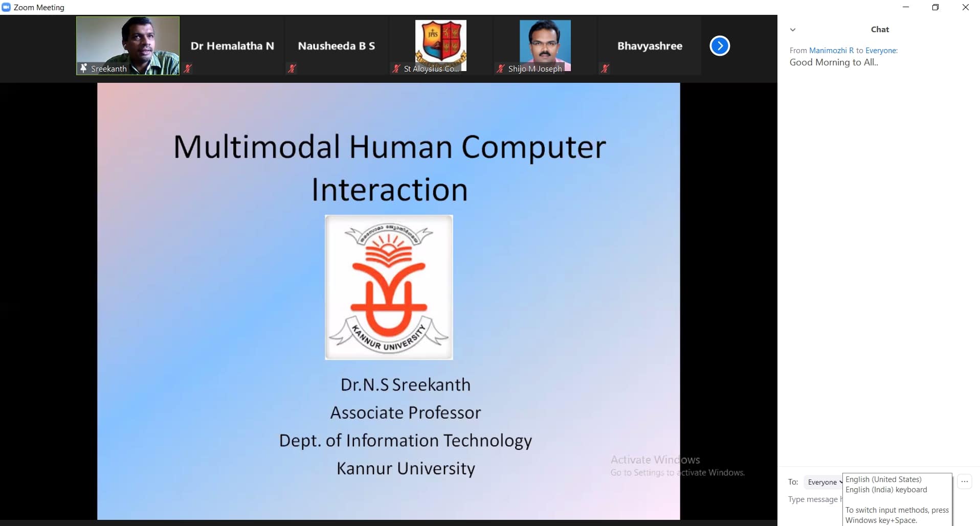Collapse the Chat panel chevron
980x526 pixels.
pos(793,30)
